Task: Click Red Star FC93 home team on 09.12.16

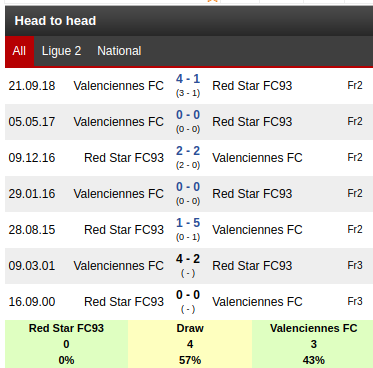Action: [124, 158]
